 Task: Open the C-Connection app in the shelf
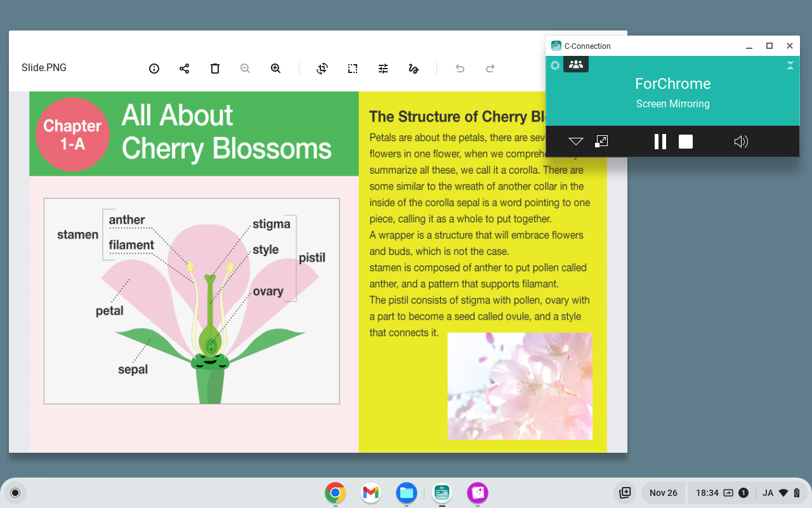[442, 493]
